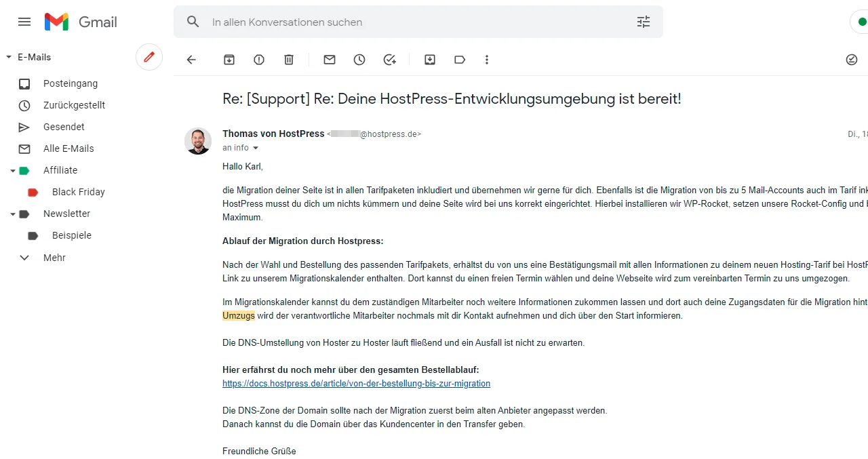This screenshot has height=459, width=868.
Task: Add this email to Tasks
Action: click(389, 60)
